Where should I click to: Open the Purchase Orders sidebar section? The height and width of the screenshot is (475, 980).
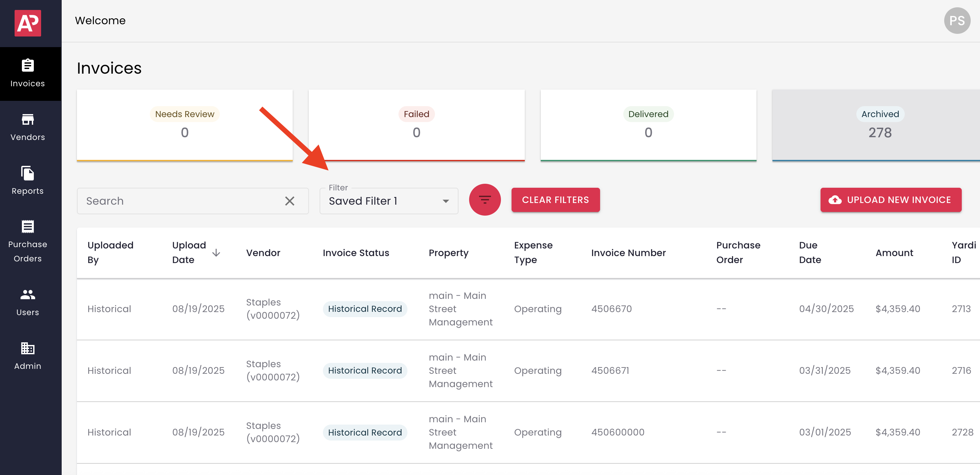coord(28,242)
